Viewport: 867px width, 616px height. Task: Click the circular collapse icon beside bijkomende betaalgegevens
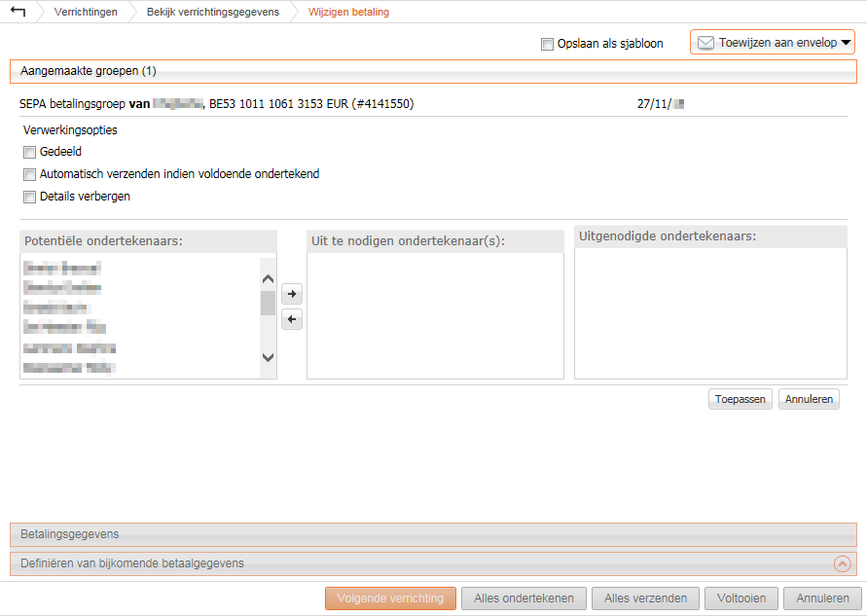tap(842, 563)
